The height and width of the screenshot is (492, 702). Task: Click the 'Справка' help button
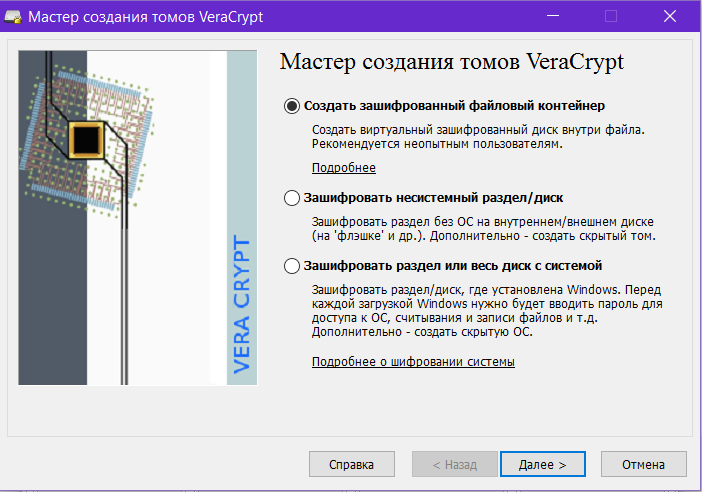click(351, 464)
